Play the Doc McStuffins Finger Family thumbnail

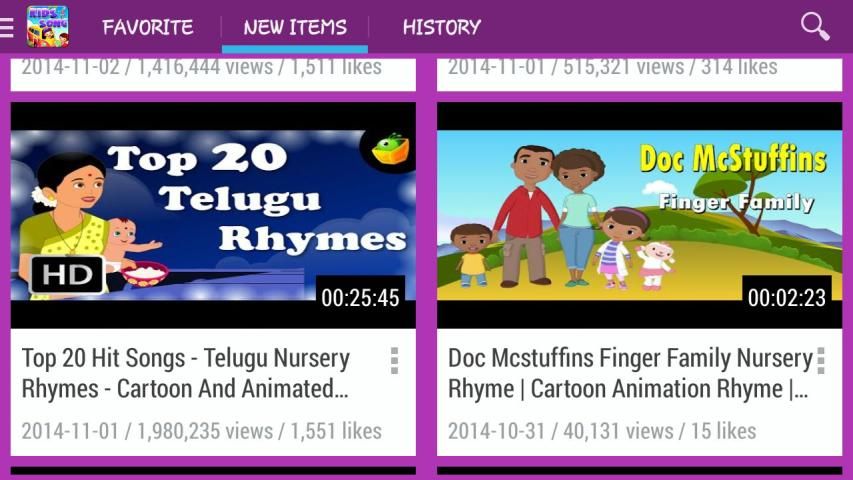tap(640, 215)
